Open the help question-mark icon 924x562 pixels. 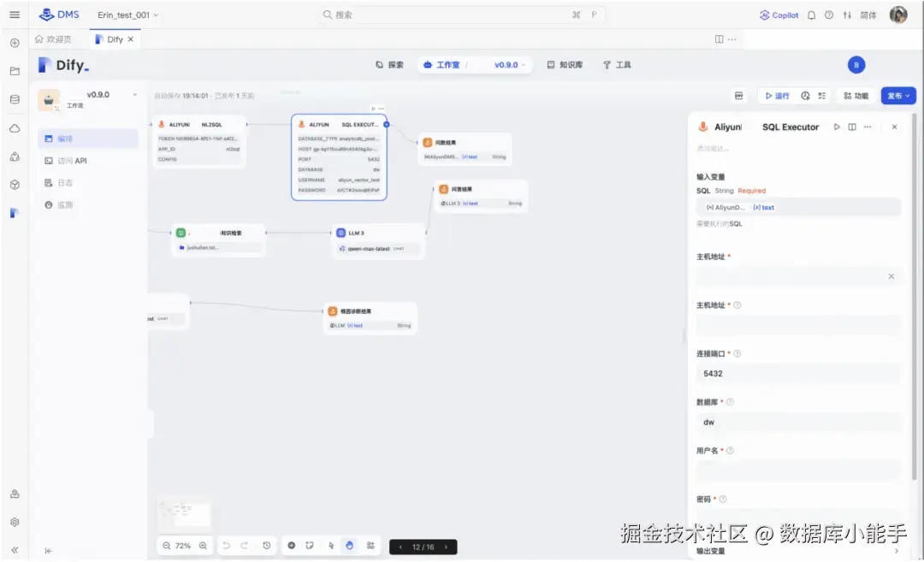point(829,15)
